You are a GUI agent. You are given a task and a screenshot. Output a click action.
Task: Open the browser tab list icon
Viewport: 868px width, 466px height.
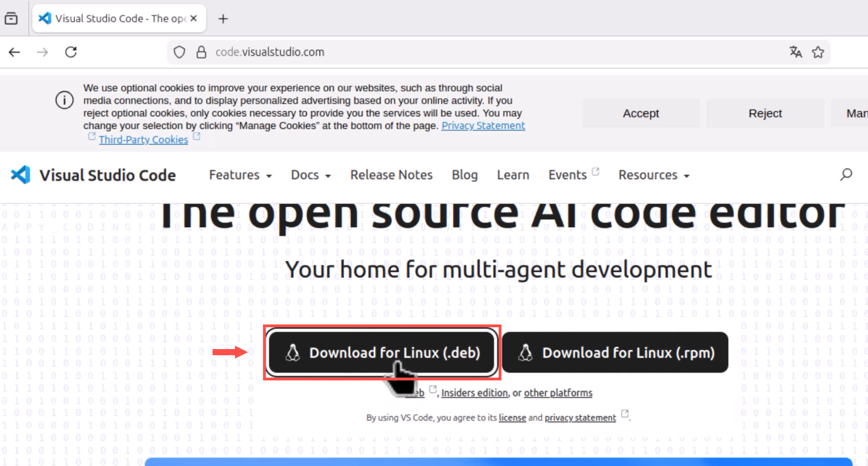click(11, 18)
